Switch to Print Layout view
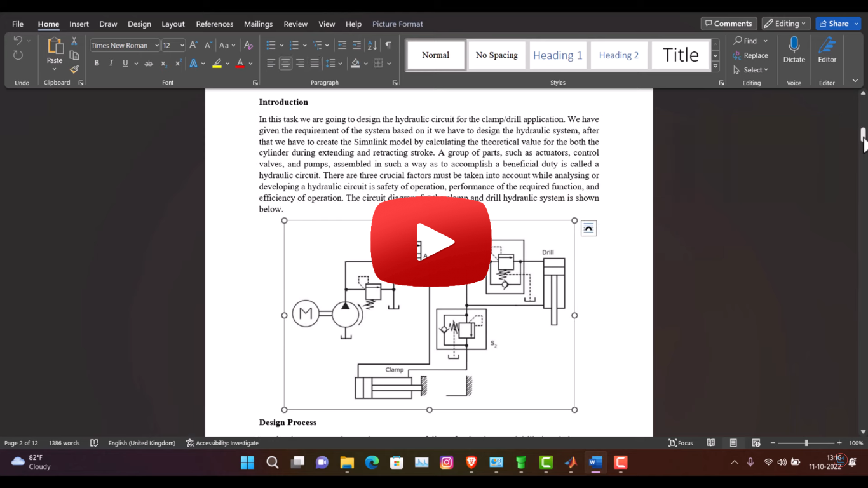The height and width of the screenshot is (488, 868). 733,443
